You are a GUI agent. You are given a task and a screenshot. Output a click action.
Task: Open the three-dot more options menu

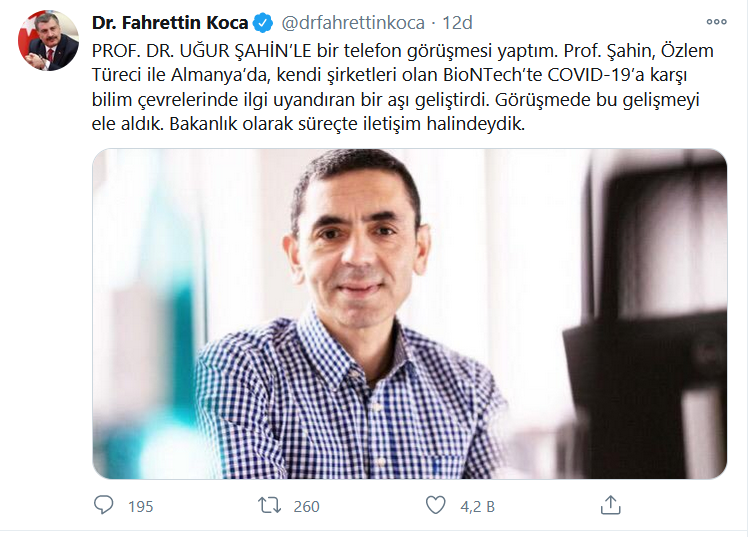pos(716,22)
